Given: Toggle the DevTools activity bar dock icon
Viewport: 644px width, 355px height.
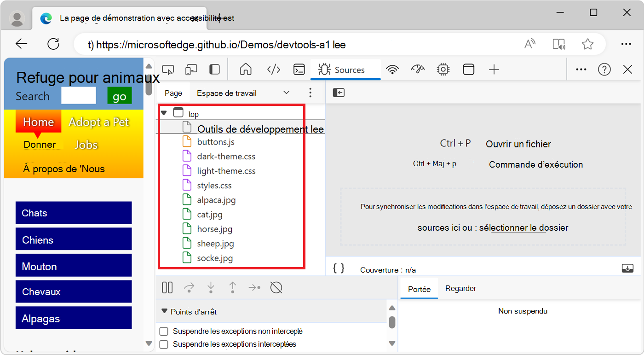Looking at the screenshot, I should 214,70.
